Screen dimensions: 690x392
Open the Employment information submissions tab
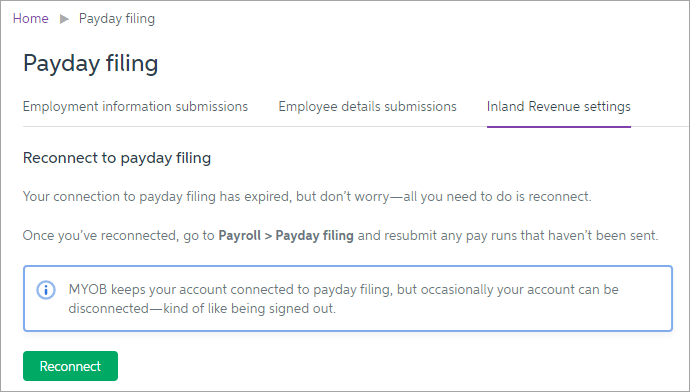136,107
